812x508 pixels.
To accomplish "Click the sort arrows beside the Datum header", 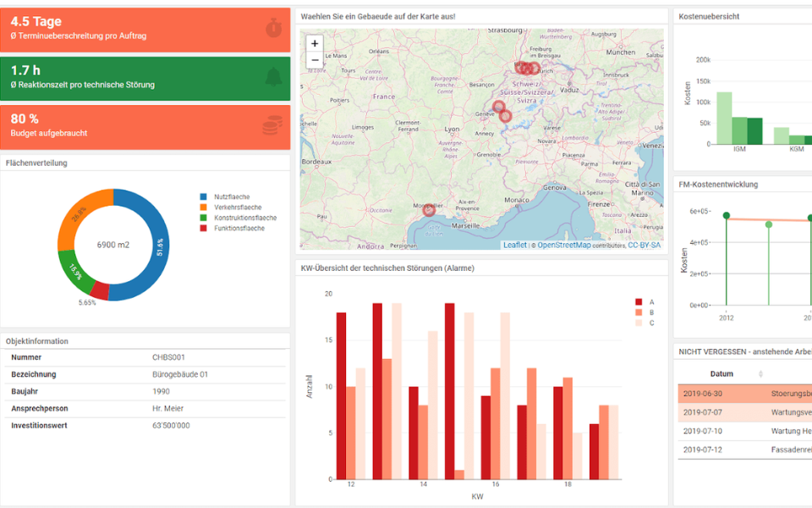I will click(760, 374).
